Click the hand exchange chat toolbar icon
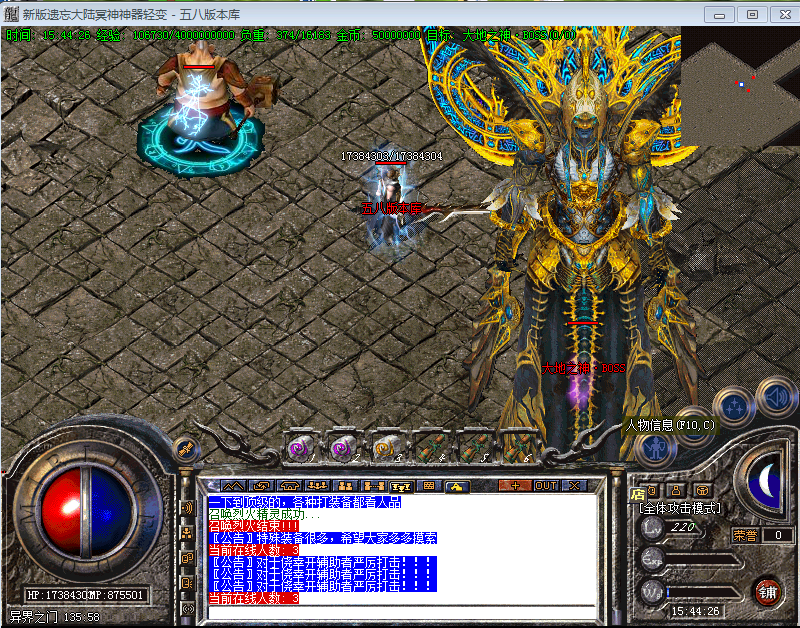This screenshot has width=800, height=628. pyautogui.click(x=262, y=486)
